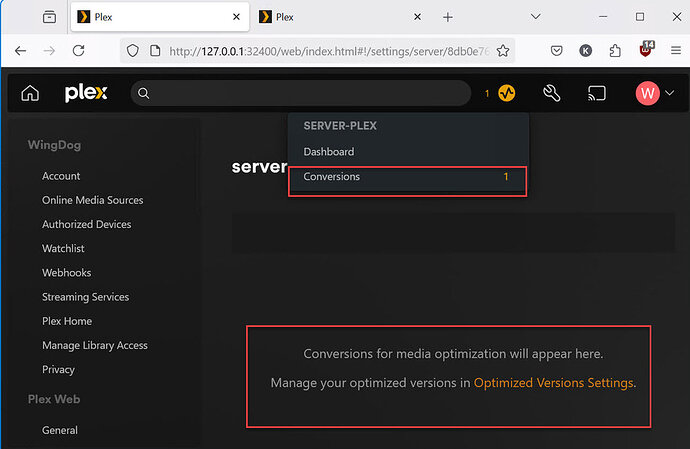Select Dashboard in the SERVER-PLEX menu

click(328, 152)
